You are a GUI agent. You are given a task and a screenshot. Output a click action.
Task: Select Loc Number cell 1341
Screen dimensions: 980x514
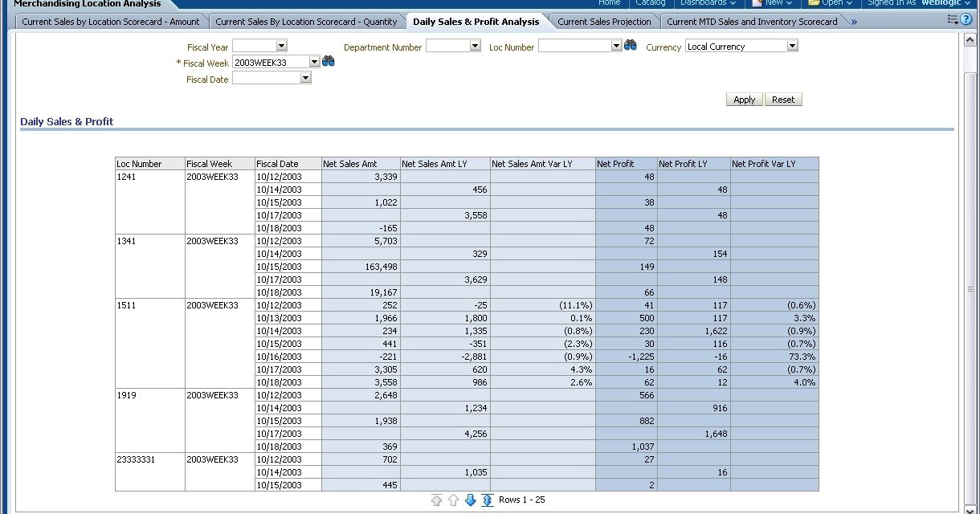pos(150,267)
